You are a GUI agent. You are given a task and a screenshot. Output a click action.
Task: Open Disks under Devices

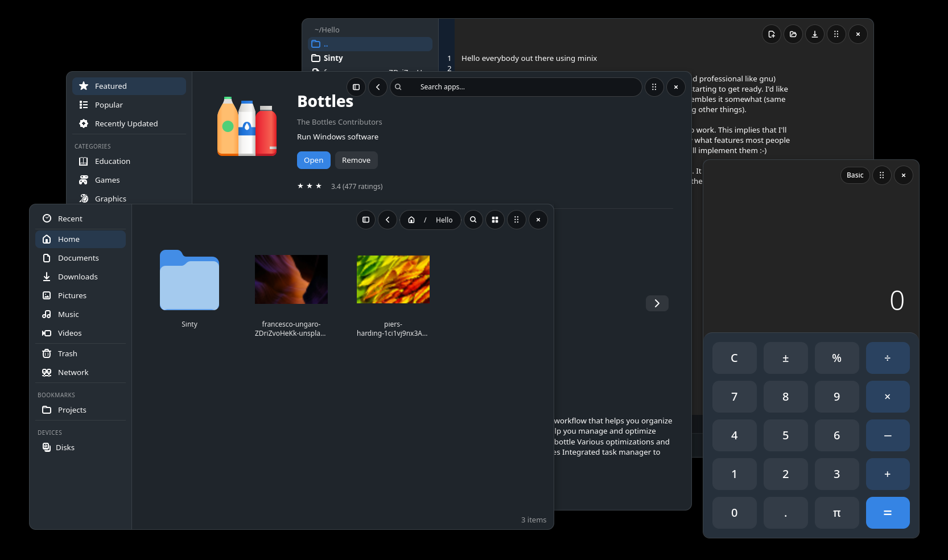point(80,447)
